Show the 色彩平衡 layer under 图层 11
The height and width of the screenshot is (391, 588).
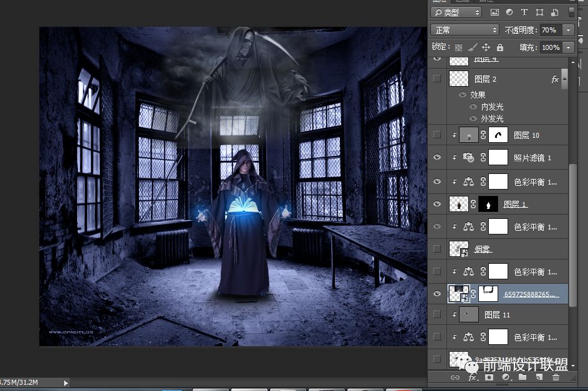tap(437, 337)
